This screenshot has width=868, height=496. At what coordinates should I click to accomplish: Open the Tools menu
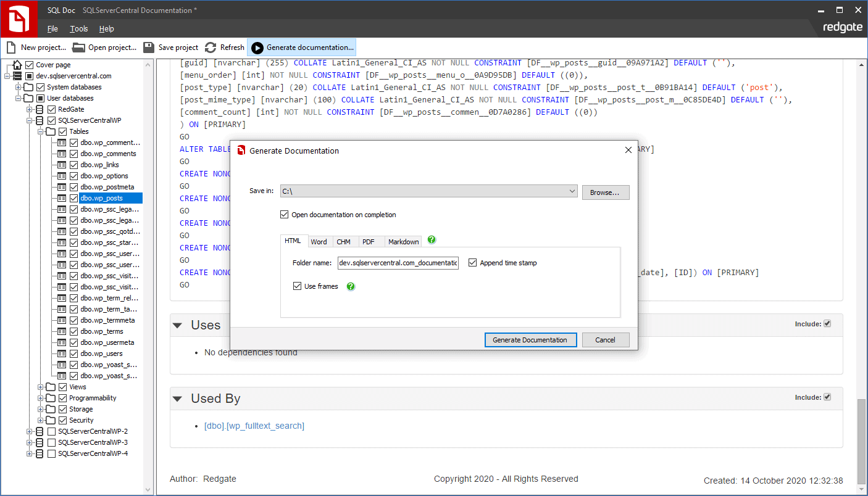pyautogui.click(x=78, y=28)
